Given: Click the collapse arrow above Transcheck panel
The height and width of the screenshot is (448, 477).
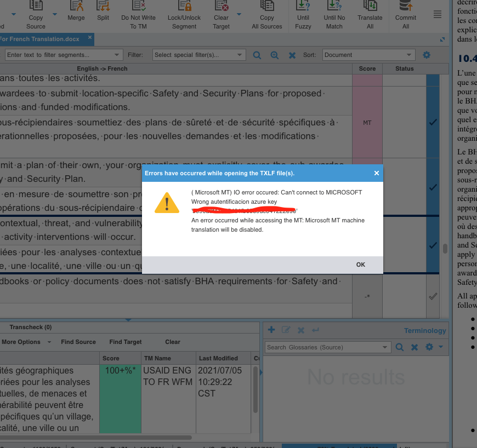Looking at the screenshot, I should [x=128, y=320].
